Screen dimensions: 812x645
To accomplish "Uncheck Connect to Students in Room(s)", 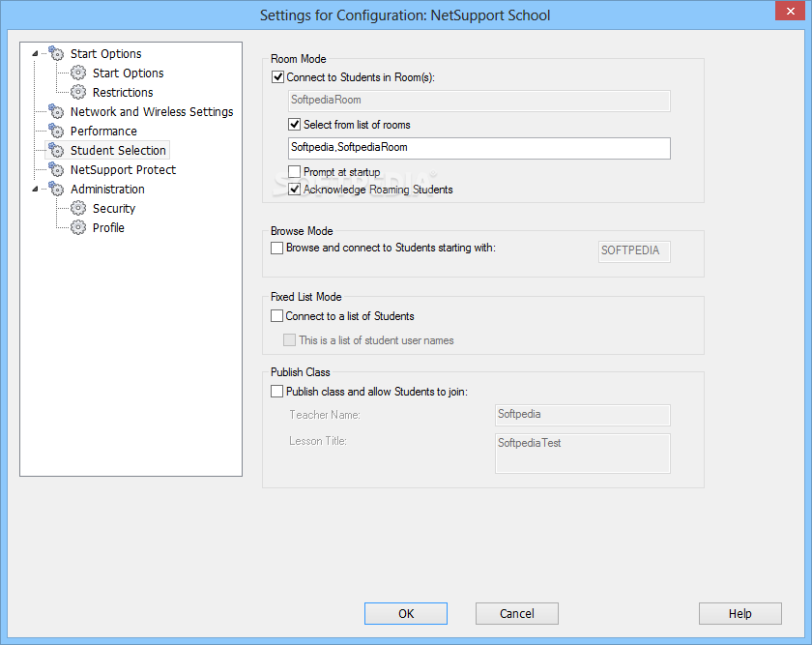I will [x=277, y=77].
